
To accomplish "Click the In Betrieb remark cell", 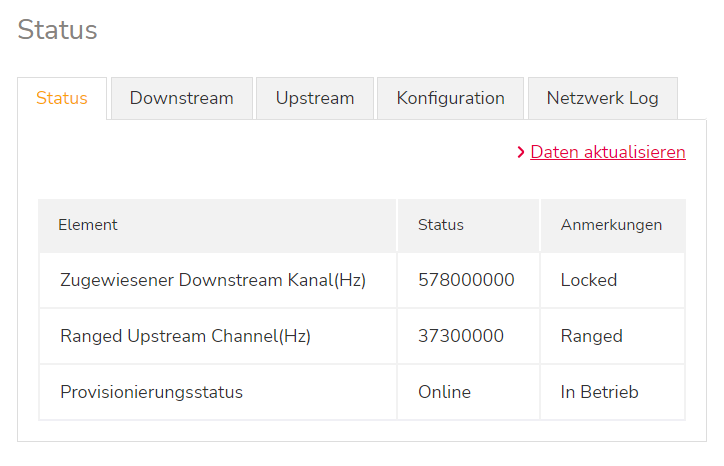I will click(599, 392).
